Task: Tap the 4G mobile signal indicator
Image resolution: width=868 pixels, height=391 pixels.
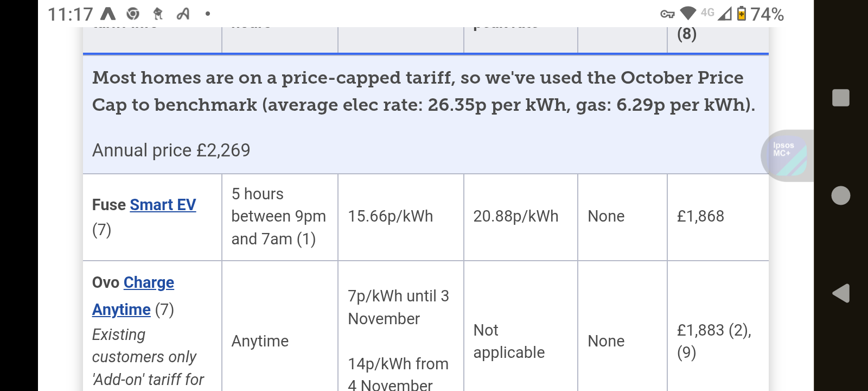Action: [715, 14]
